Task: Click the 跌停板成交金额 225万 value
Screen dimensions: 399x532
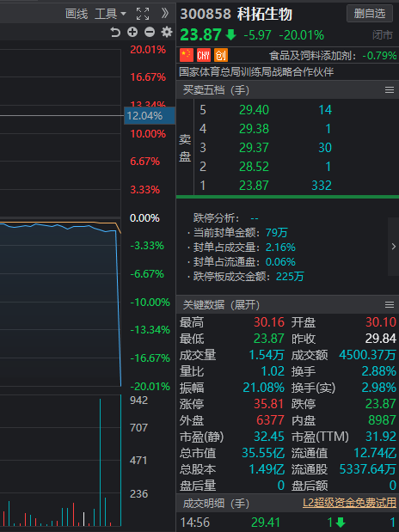Action: click(x=290, y=277)
